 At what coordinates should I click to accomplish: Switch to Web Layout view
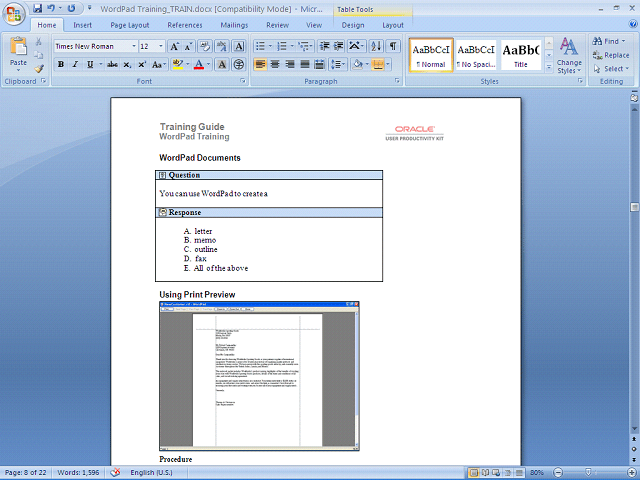point(496,473)
